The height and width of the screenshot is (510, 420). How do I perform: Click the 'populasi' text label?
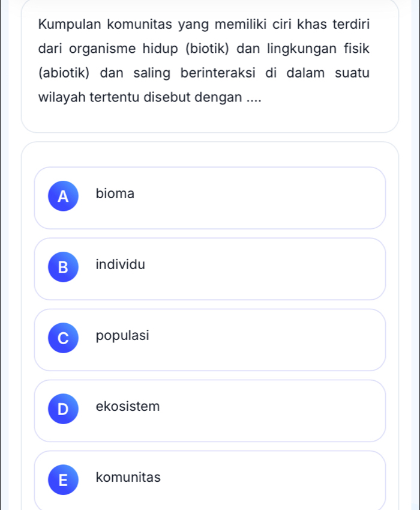122,336
